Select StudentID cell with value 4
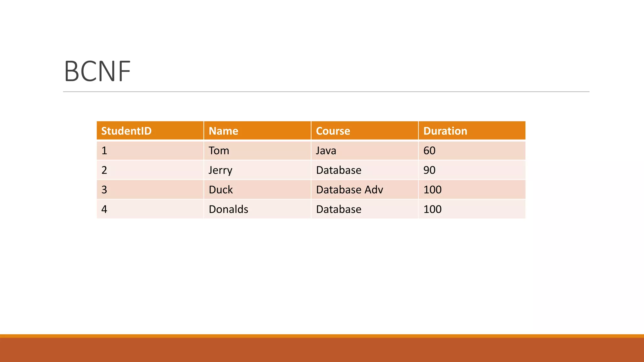The image size is (644, 362). point(150,209)
